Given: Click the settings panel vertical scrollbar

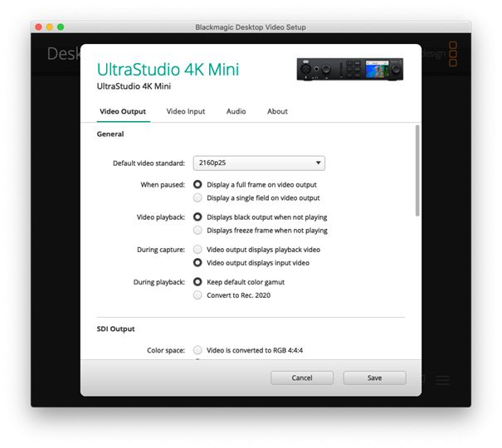Looking at the screenshot, I should (x=417, y=171).
